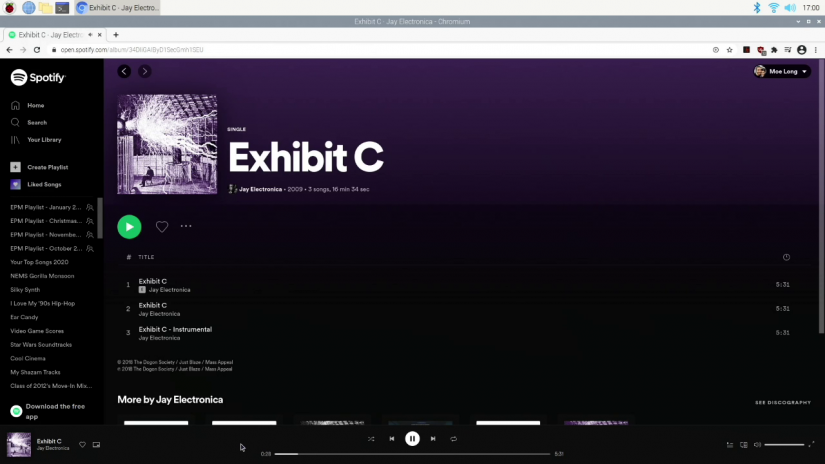Open EPM Playlist - October playlist
The image size is (825, 464).
46,248
